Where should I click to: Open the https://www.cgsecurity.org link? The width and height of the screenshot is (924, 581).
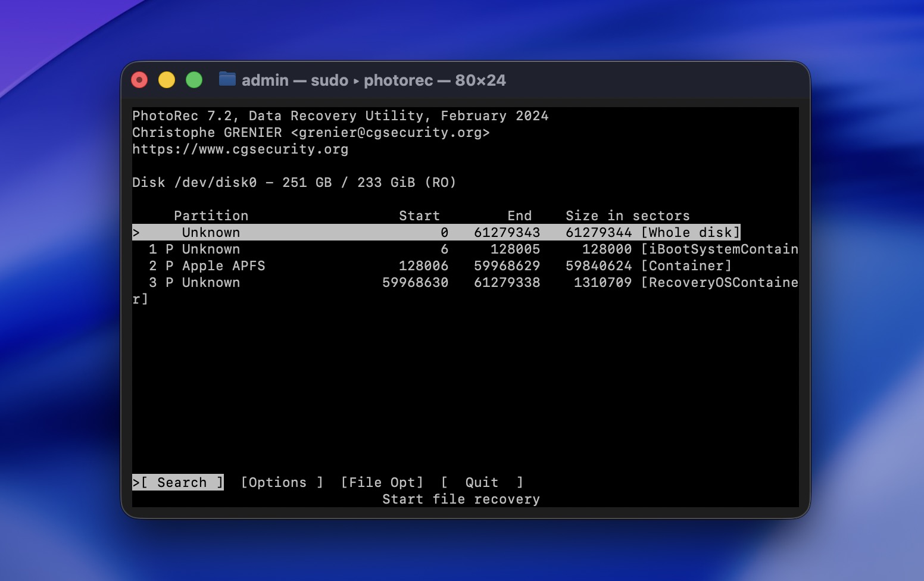coord(240,149)
